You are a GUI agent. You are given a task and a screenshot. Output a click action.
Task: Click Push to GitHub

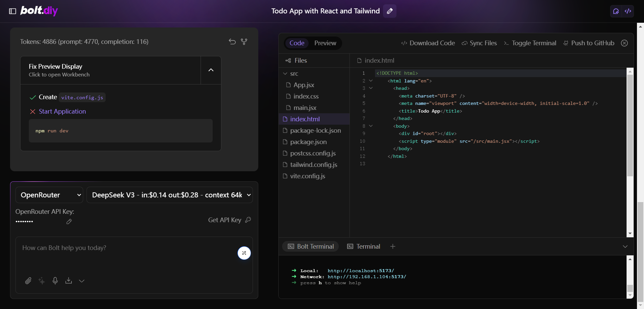point(589,43)
